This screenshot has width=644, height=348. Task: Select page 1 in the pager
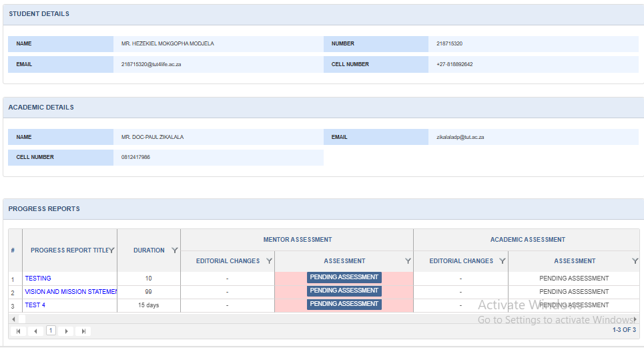pos(51,331)
